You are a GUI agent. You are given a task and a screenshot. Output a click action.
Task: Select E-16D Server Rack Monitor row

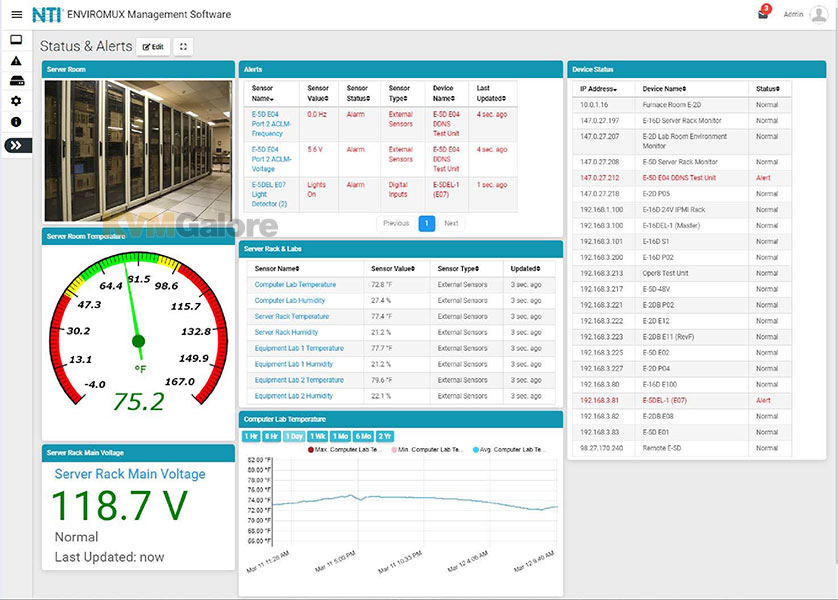click(x=681, y=121)
